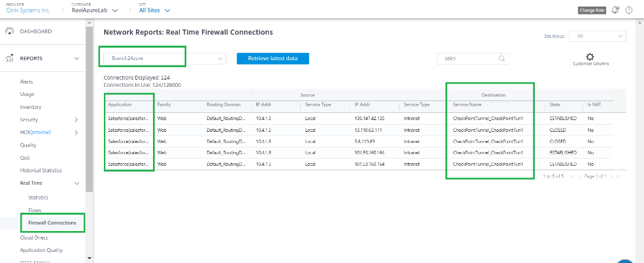Open Real Time Statistics

click(x=38, y=198)
